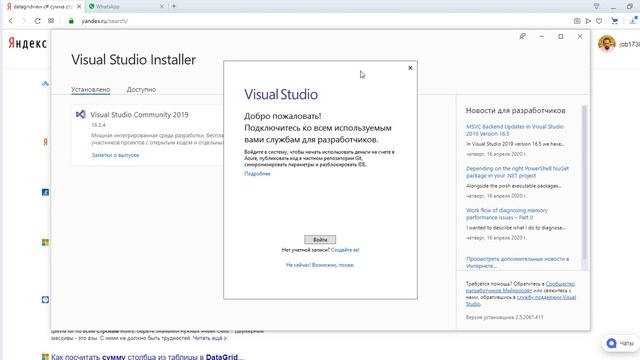Click the shopping cart icon in browser

(x=614, y=21)
